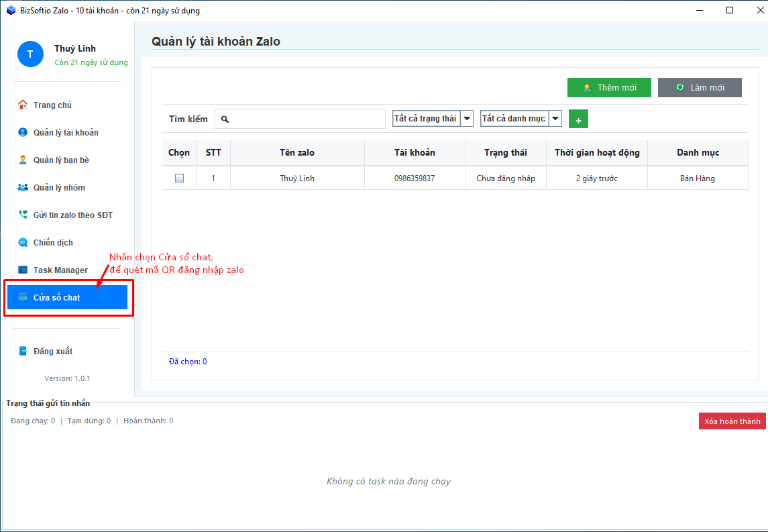Click the Thêm mới button
The width and height of the screenshot is (768, 532).
(609, 87)
